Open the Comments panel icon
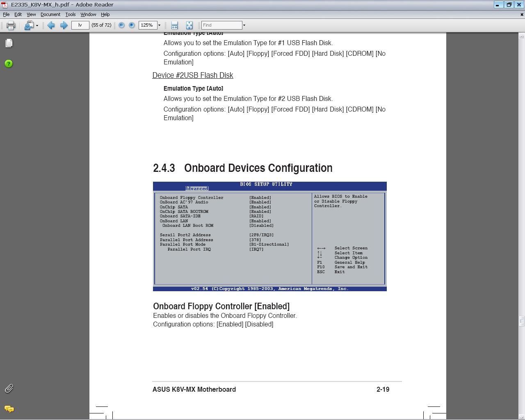This screenshot has height=420, width=525. (9, 409)
